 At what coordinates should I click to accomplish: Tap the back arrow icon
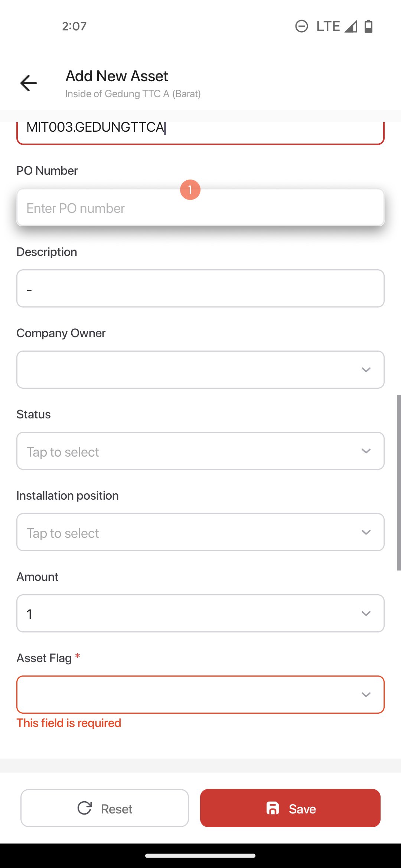tap(29, 83)
